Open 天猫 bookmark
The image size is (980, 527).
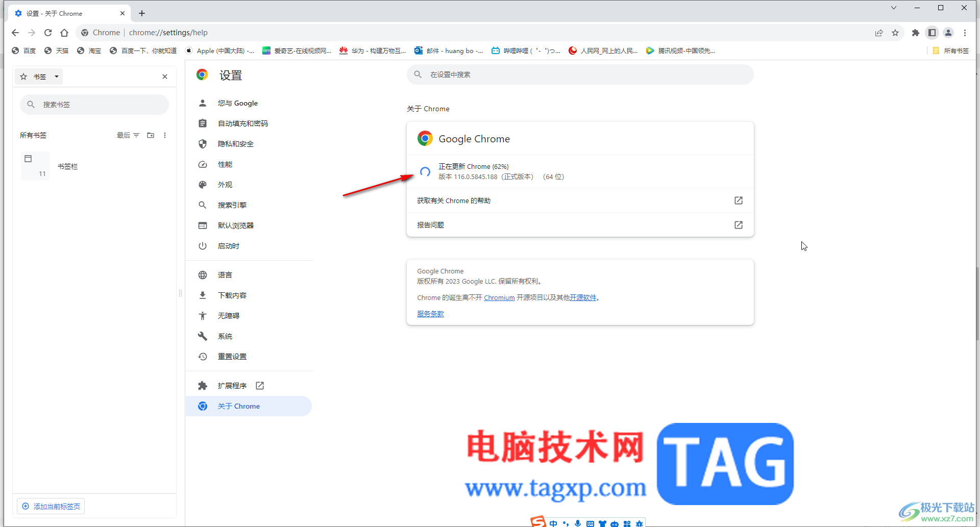57,51
